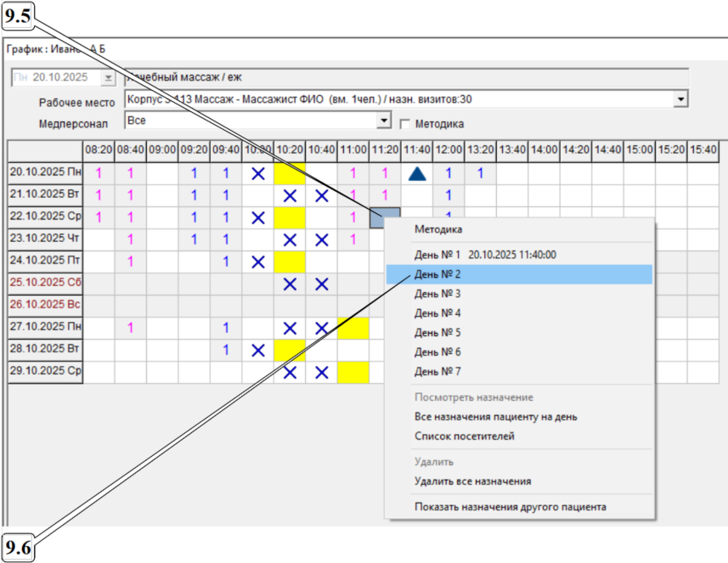Click the blue triangle marker on 20.10.2025

point(416,173)
